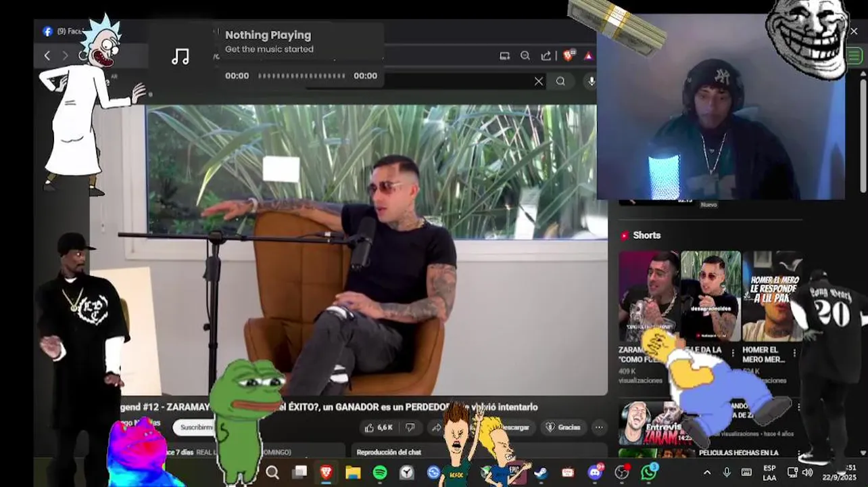Open Task View in taskbar
Viewport: 868px width, 487px height.
299,472
